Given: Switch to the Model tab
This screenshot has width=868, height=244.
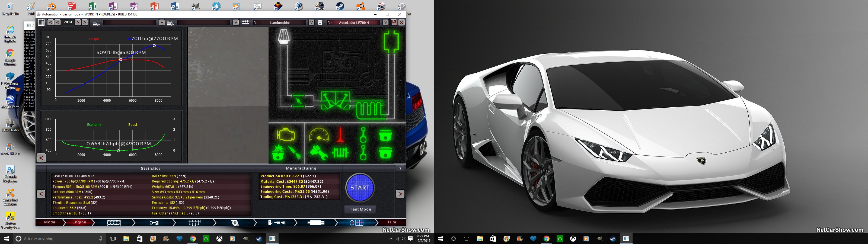Looking at the screenshot, I should point(50,222).
